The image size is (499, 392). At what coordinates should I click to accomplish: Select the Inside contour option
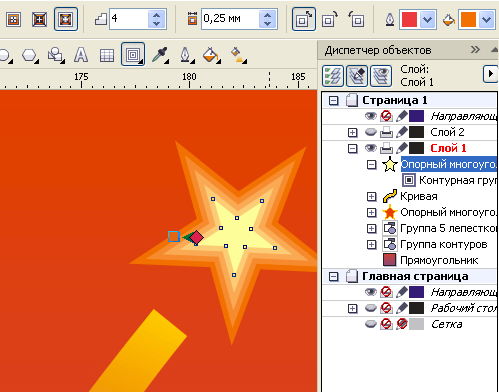tap(39, 19)
